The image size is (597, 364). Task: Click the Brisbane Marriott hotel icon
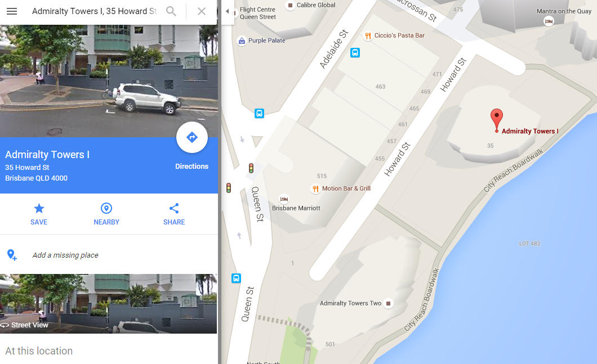284,199
